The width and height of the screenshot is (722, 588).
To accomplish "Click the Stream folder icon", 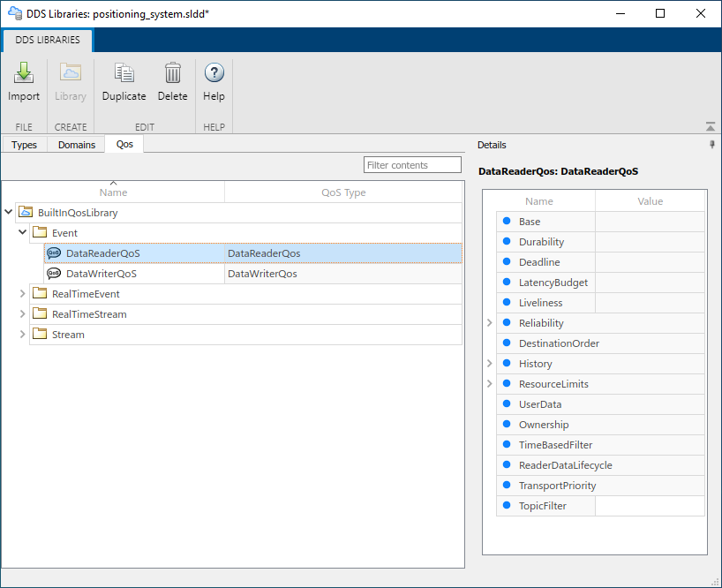I will (39, 335).
